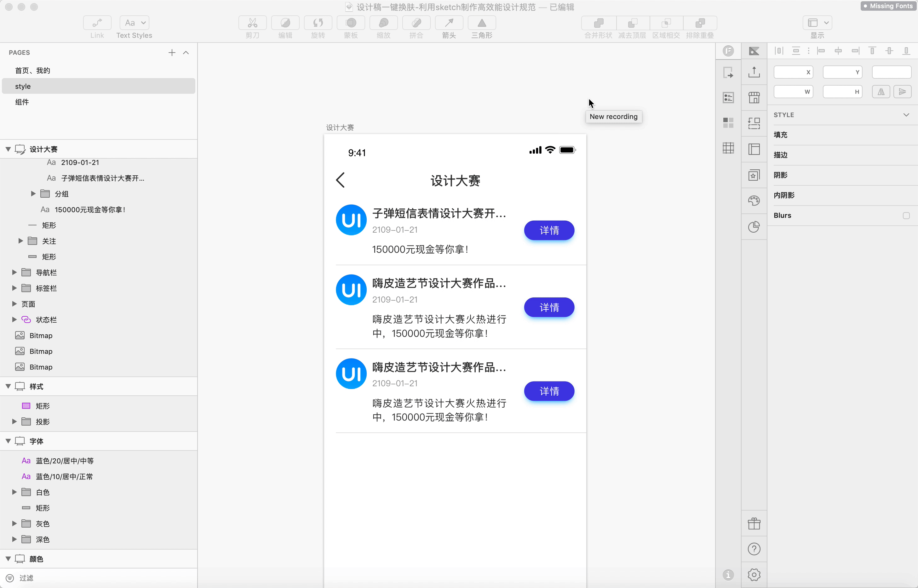
Task: Click the Rotate (旋转) toolbar icon
Action: coord(318,23)
